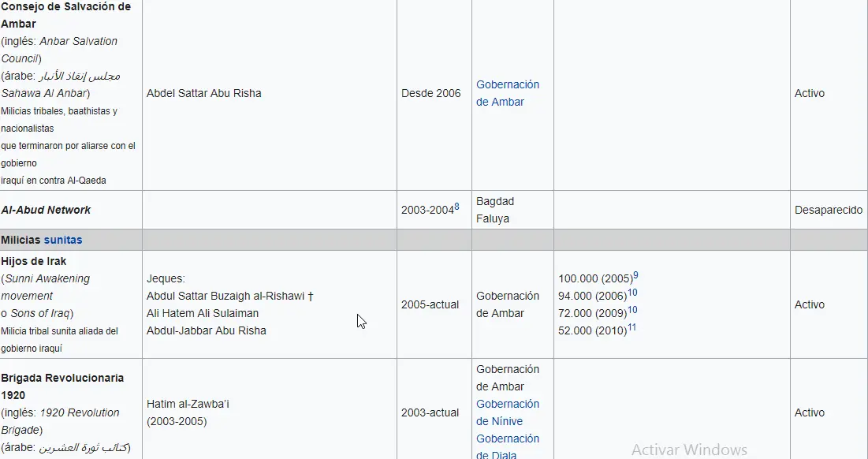Viewport: 868px width, 459px height.
Task: Click Activo status in Brigada Revolucionaria row
Action: 810,412
